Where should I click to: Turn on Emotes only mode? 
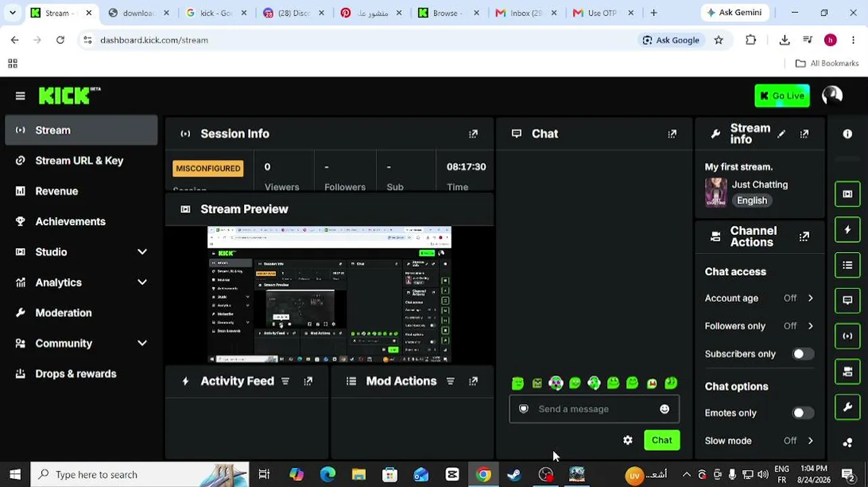click(x=802, y=413)
